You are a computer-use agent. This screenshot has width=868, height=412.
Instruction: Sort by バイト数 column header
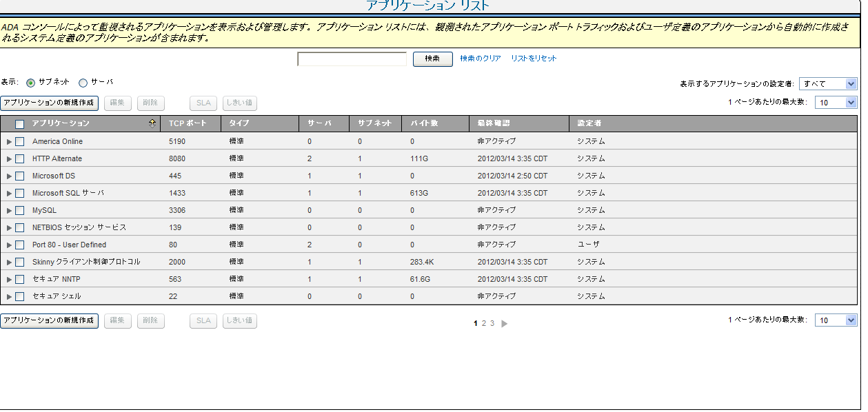pyautogui.click(x=424, y=123)
